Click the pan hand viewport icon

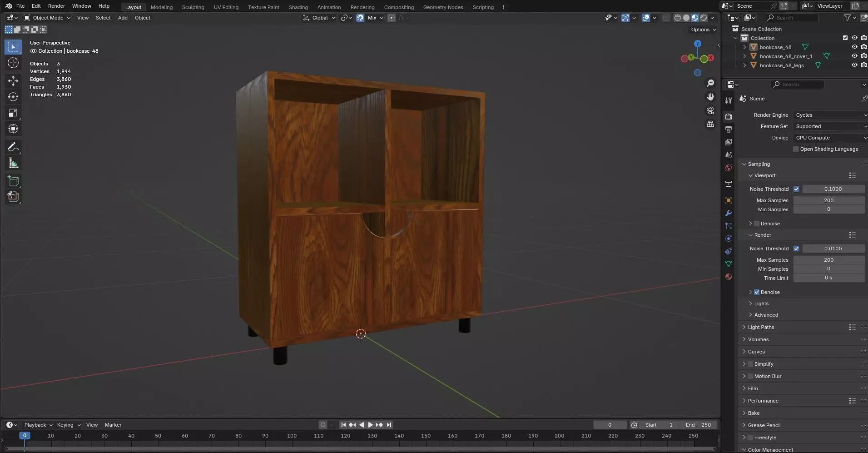(710, 97)
